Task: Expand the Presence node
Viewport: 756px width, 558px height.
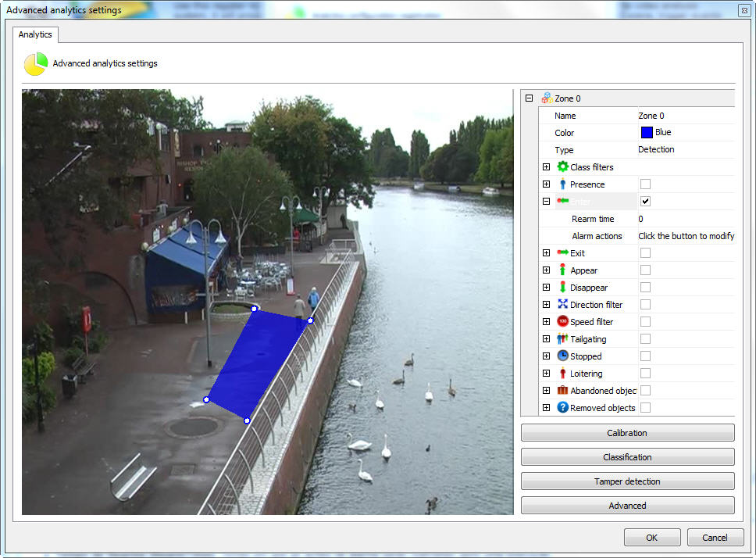Action: click(x=546, y=184)
